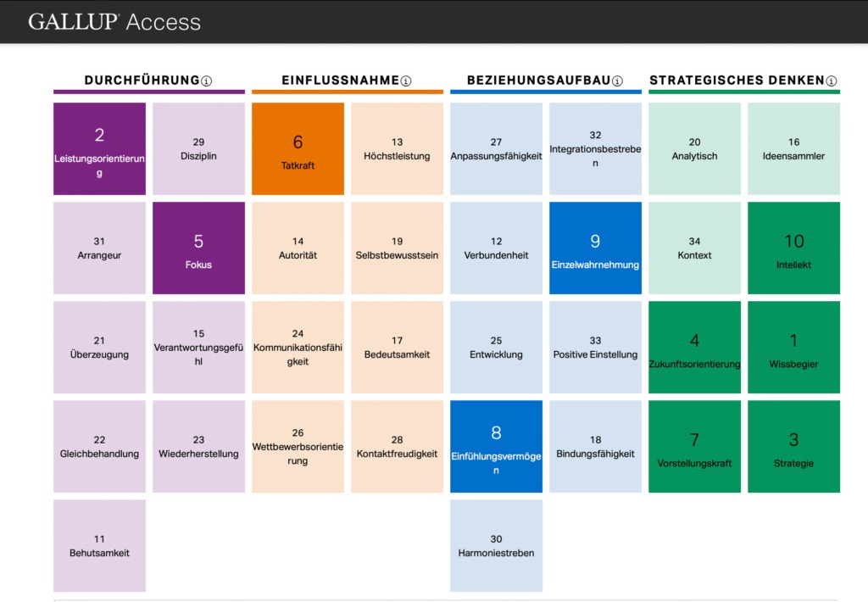Show info for Beziehungsaufbau heading
868x602 pixels.
617,81
